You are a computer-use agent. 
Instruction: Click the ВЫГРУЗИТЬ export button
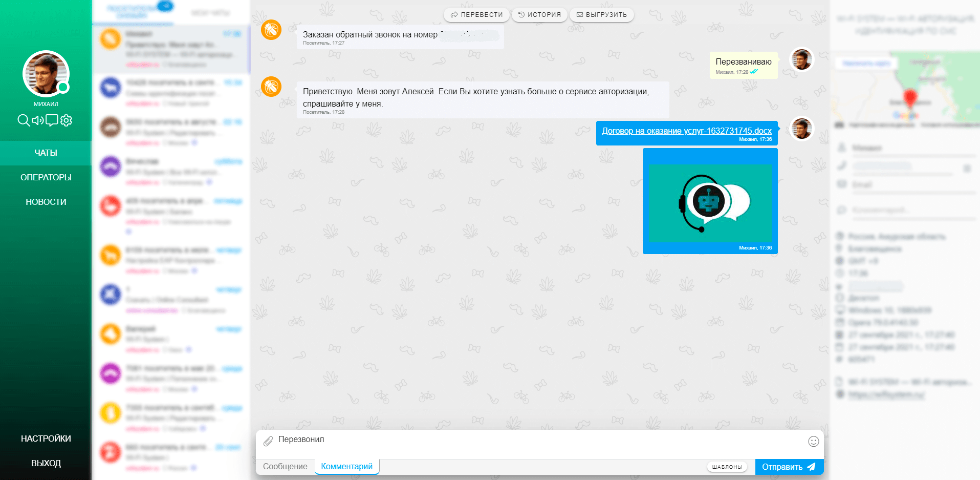(601, 15)
